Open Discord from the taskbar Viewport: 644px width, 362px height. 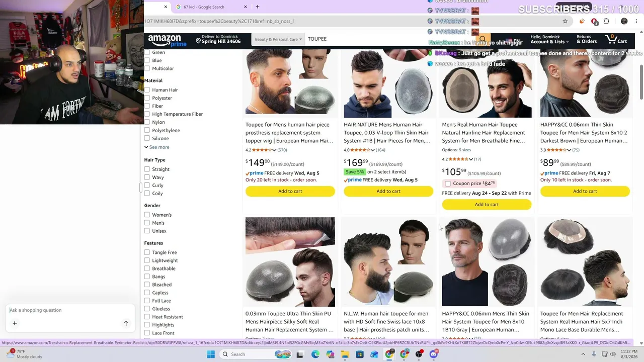434,354
